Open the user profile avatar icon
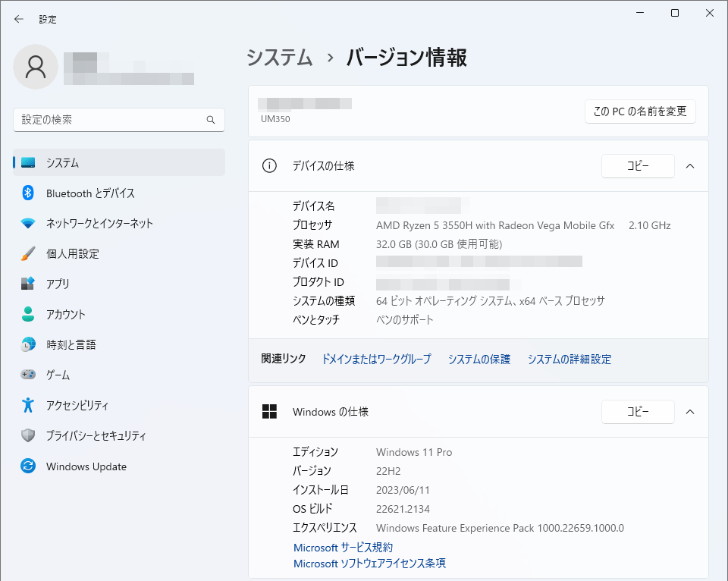Image resolution: width=728 pixels, height=581 pixels. (36, 67)
